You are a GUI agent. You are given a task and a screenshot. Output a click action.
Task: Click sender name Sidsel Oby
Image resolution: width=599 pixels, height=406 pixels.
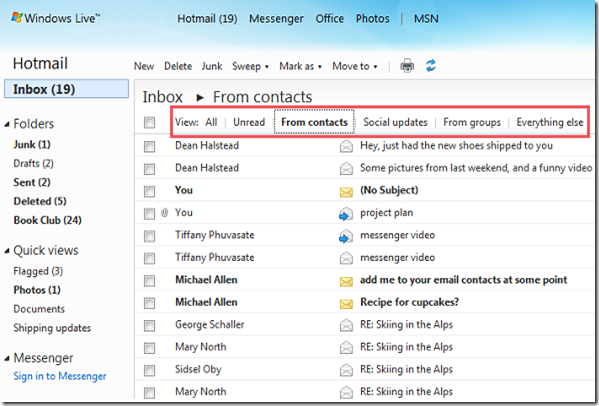coord(198,369)
